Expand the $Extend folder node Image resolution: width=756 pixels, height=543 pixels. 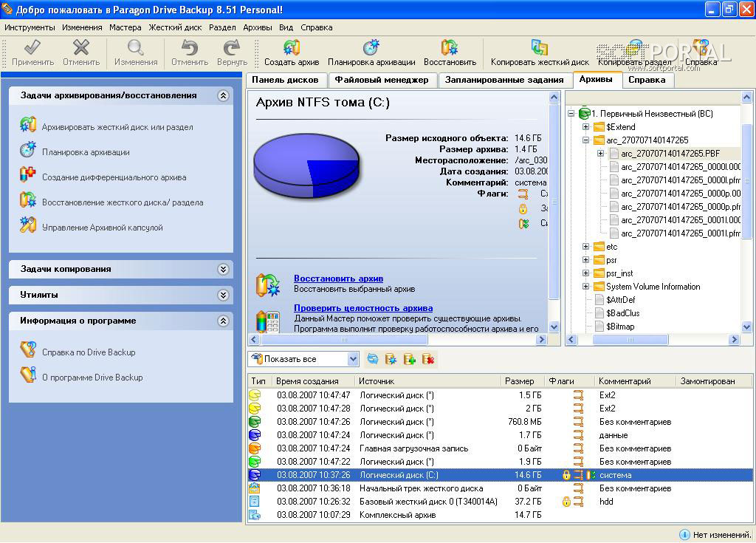pyautogui.click(x=585, y=127)
